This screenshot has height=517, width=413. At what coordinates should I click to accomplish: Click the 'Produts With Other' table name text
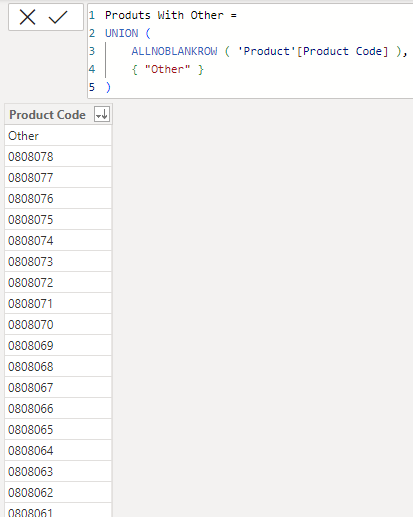(164, 15)
